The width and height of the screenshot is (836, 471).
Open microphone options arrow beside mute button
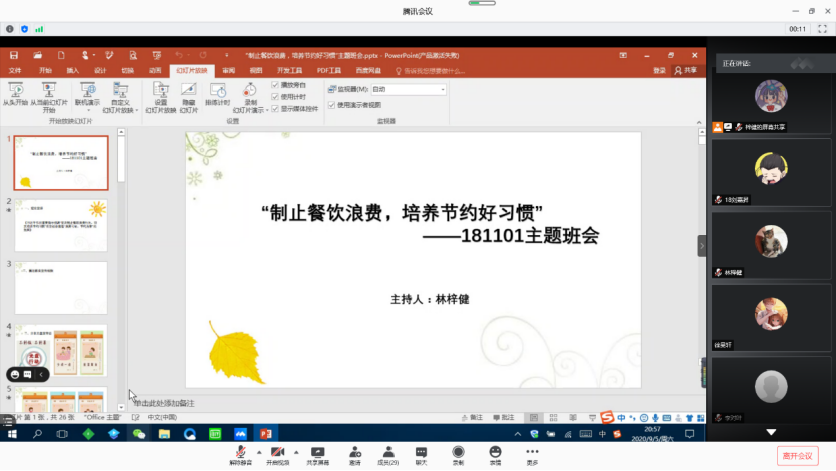click(x=259, y=452)
